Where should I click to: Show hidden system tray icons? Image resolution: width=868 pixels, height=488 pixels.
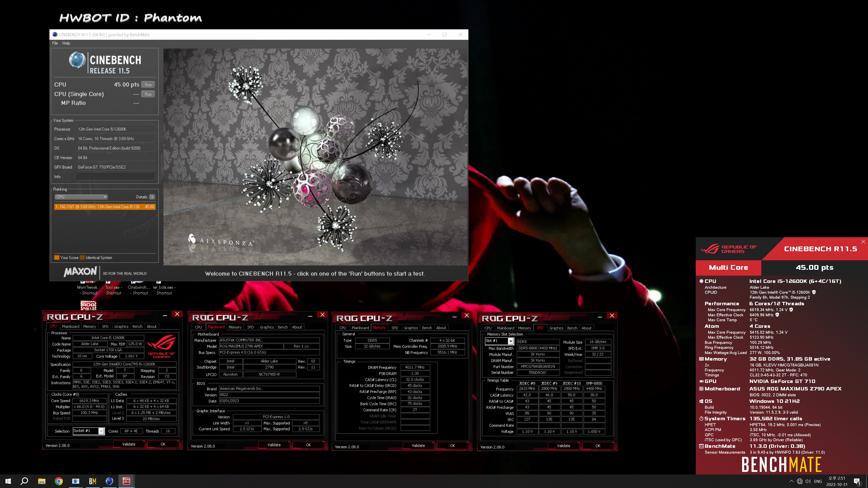click(792, 481)
